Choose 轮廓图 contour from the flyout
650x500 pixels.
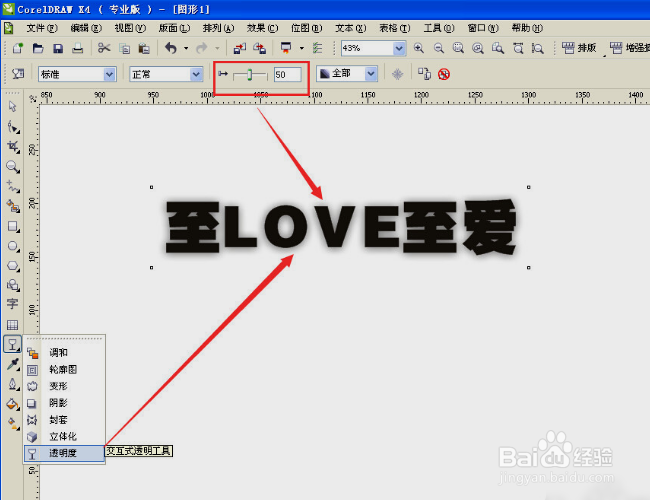coord(64,369)
